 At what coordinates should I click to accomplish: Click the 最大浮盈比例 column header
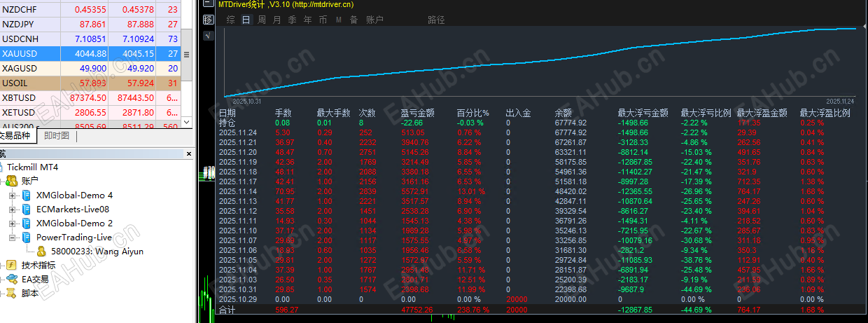[825, 113]
